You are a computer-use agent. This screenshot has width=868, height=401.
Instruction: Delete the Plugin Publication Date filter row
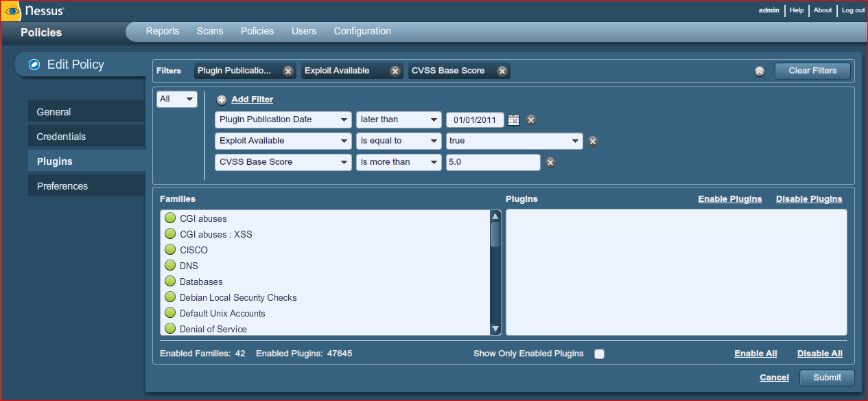point(531,120)
